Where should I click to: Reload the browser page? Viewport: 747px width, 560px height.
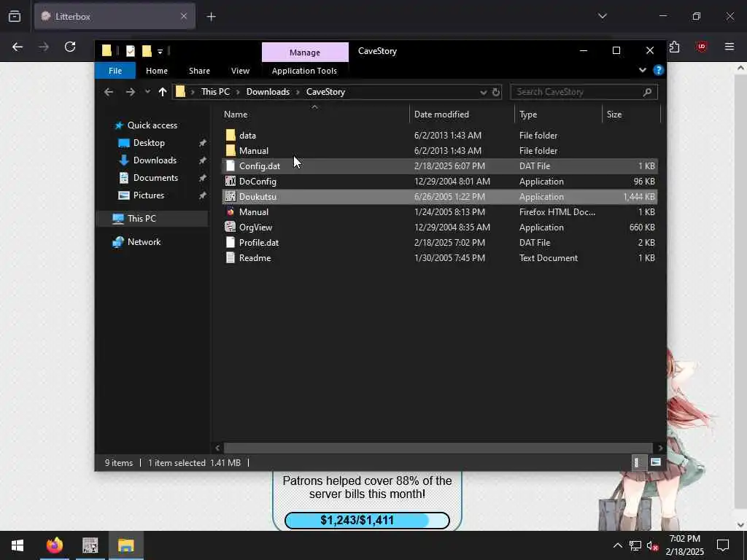(x=70, y=47)
